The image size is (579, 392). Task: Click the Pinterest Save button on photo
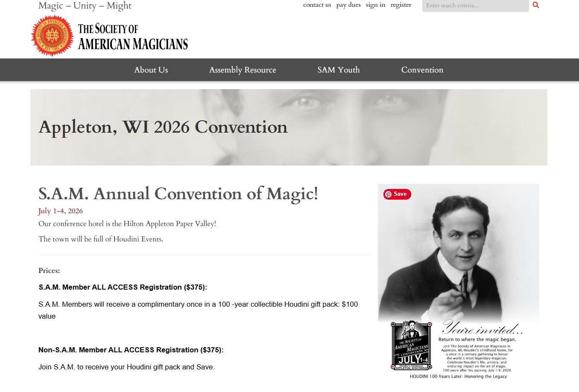(x=397, y=194)
